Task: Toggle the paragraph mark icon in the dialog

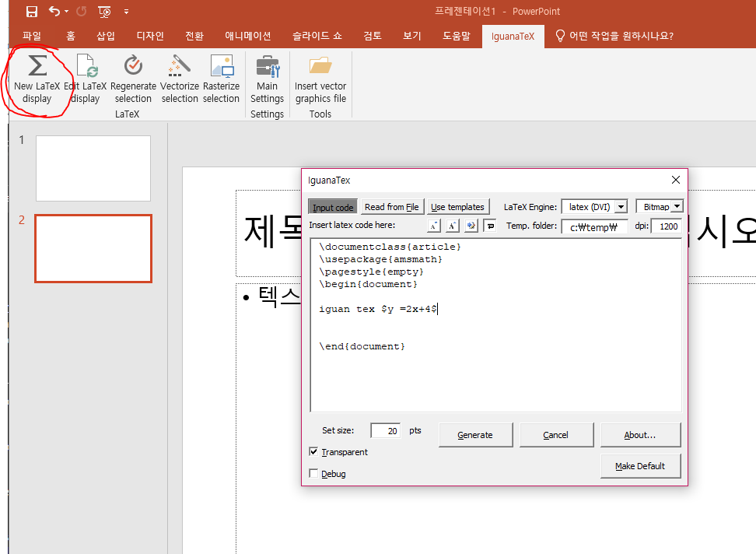Action: [x=490, y=226]
